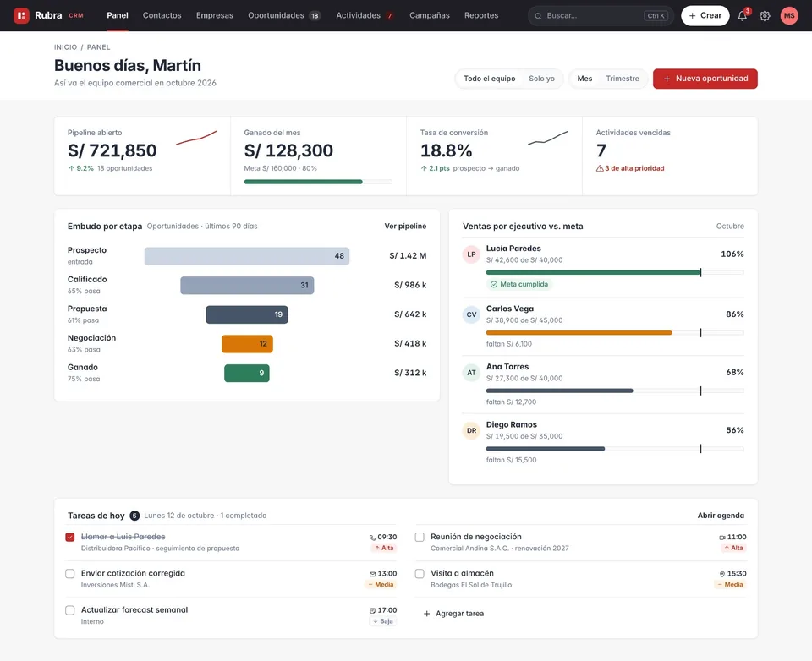Click the Meta cumplida check badge
Viewport: 812px width, 661px height.
pos(519,284)
